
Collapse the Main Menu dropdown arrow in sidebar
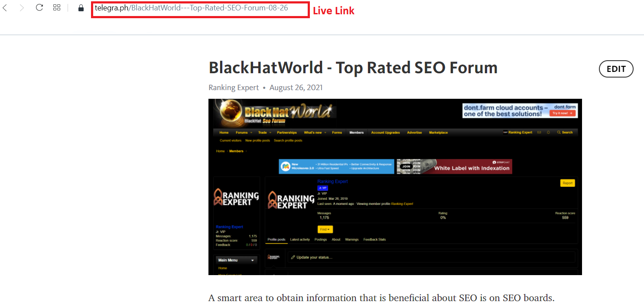252,260
